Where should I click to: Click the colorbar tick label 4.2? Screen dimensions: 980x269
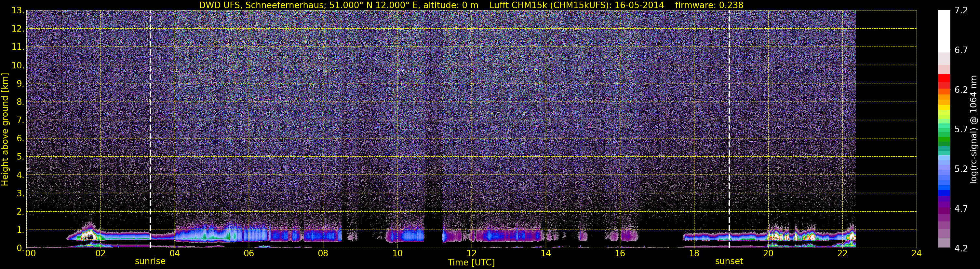[x=961, y=248]
